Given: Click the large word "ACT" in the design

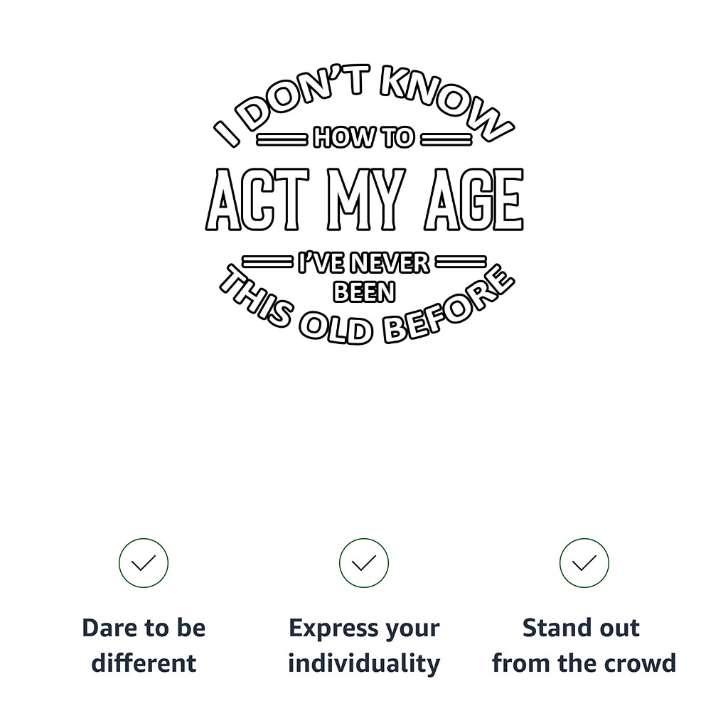Looking at the screenshot, I should click(x=257, y=200).
